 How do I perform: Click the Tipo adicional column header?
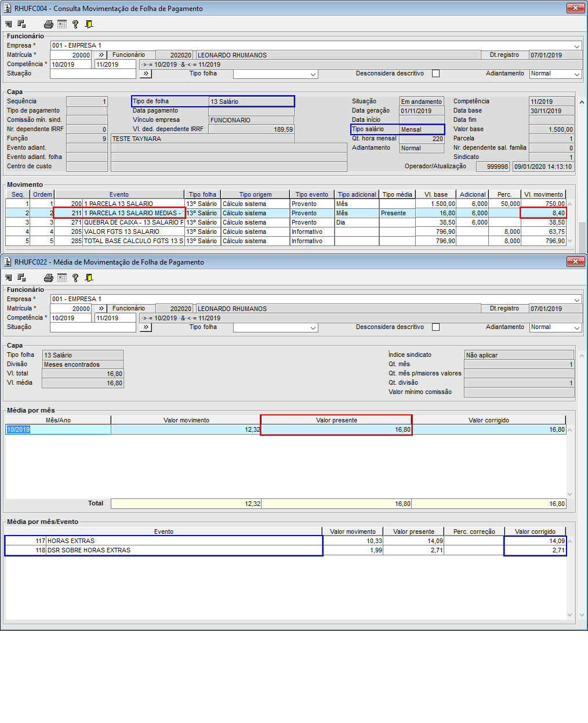[357, 194]
